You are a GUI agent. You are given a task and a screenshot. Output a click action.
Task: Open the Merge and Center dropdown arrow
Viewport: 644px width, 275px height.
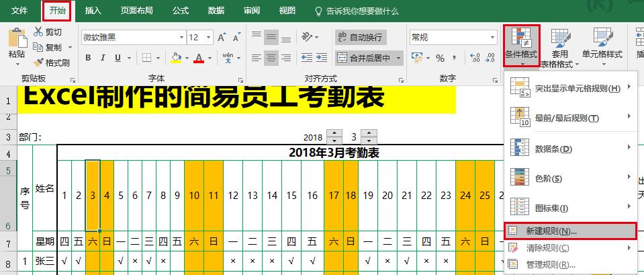(398, 58)
